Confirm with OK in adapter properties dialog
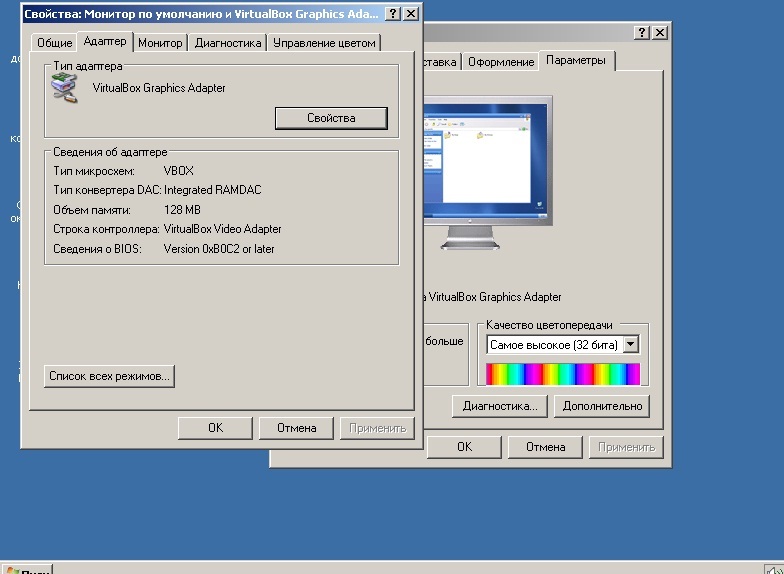 (216, 428)
